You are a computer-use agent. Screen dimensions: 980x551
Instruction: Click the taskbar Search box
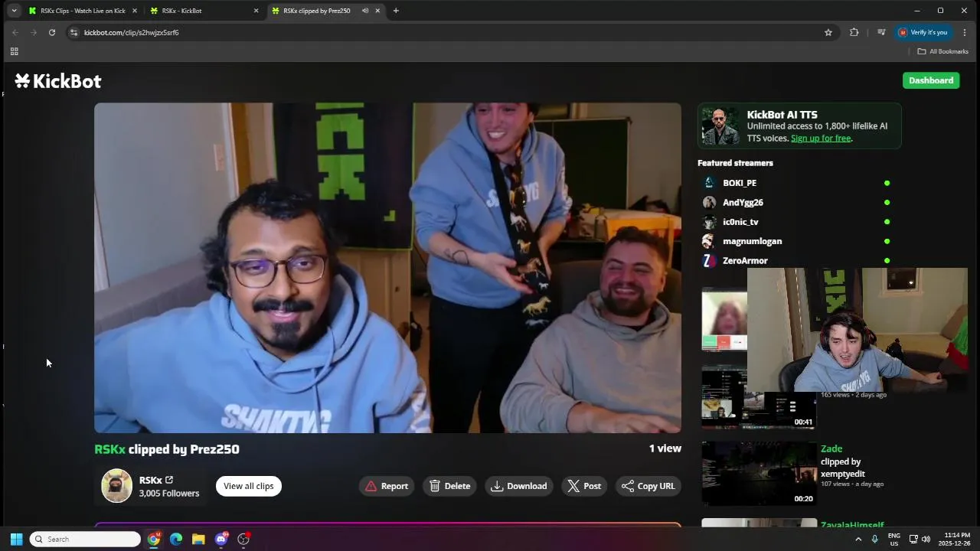[85, 540]
